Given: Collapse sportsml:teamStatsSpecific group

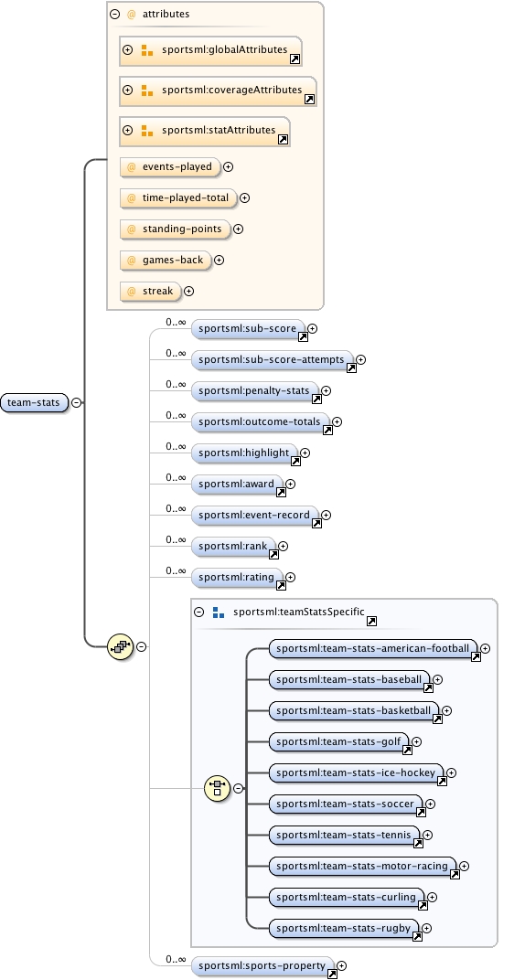Looking at the screenshot, I should coord(198,612).
